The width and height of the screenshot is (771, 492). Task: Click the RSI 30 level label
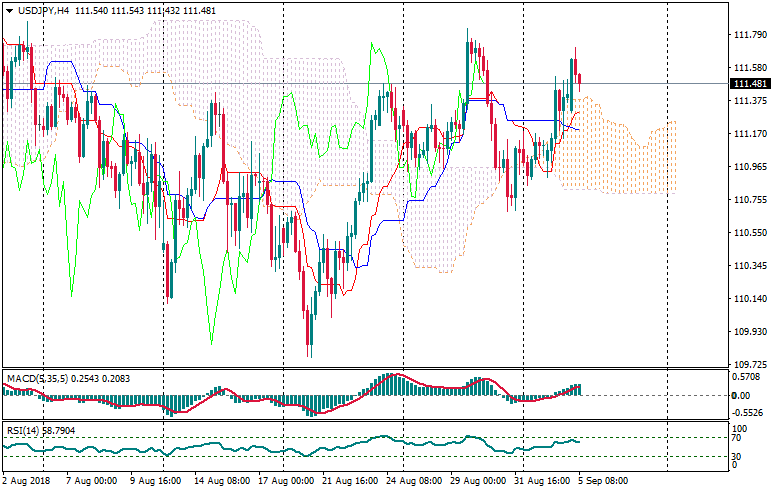pyautogui.click(x=738, y=455)
